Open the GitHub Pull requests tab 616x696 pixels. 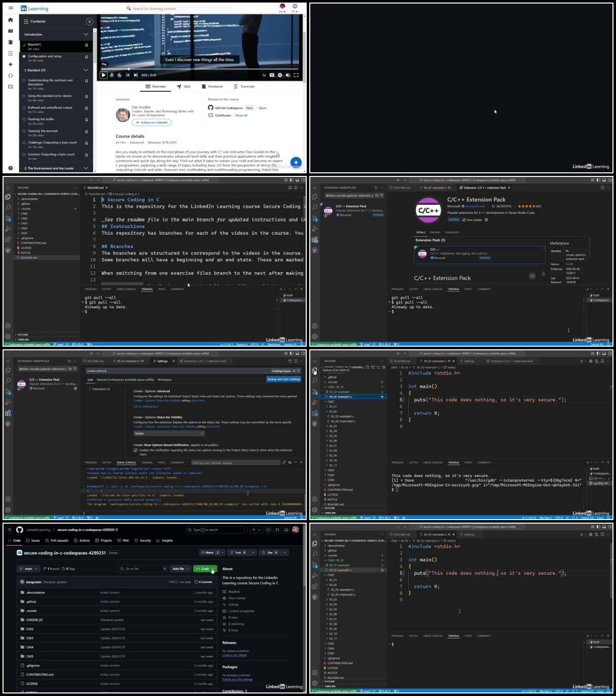coord(57,541)
